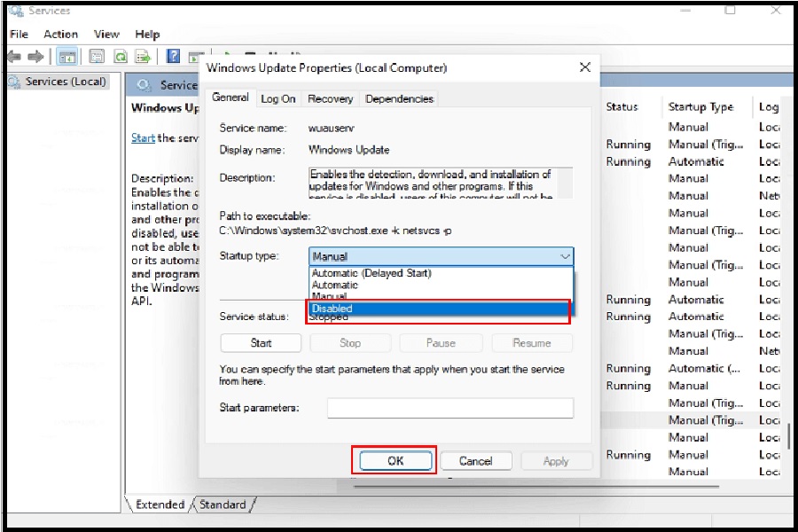Click the blue Help question mark icon

tap(174, 57)
